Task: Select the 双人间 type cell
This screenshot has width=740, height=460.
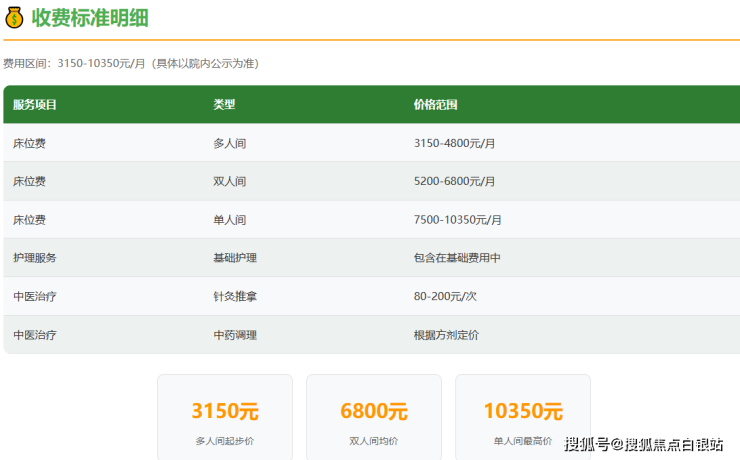Action: [x=229, y=181]
